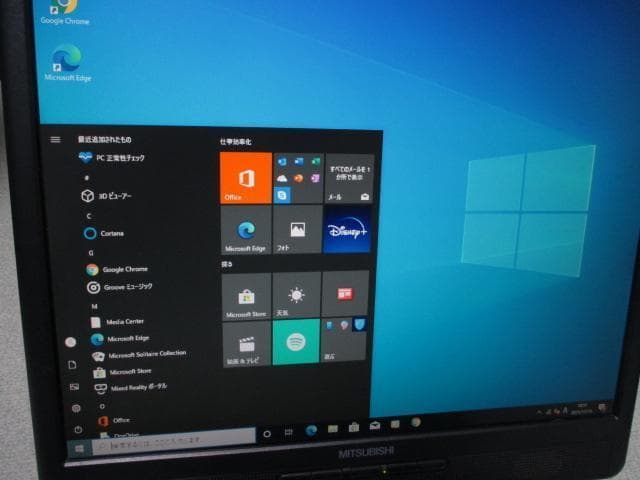The width and height of the screenshot is (640, 480).
Task: Jump to letter C section header
Action: click(x=89, y=216)
